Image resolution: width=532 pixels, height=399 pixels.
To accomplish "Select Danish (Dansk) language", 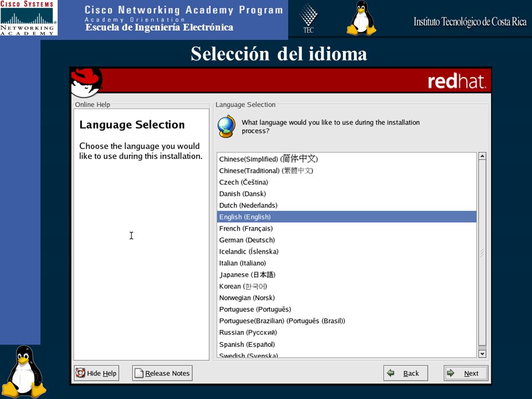I will click(346, 194).
